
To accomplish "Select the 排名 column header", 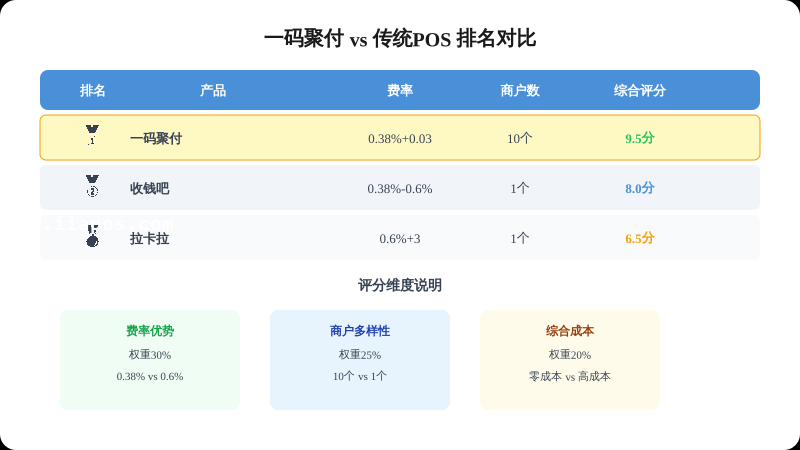I will click(x=92, y=90).
